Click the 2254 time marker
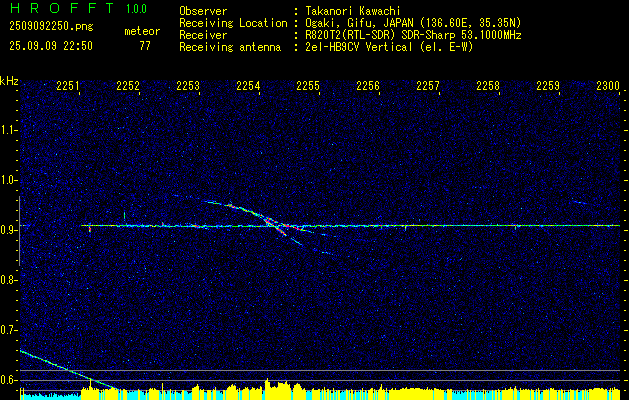Viewport: 629px width, 400px height. point(248,86)
